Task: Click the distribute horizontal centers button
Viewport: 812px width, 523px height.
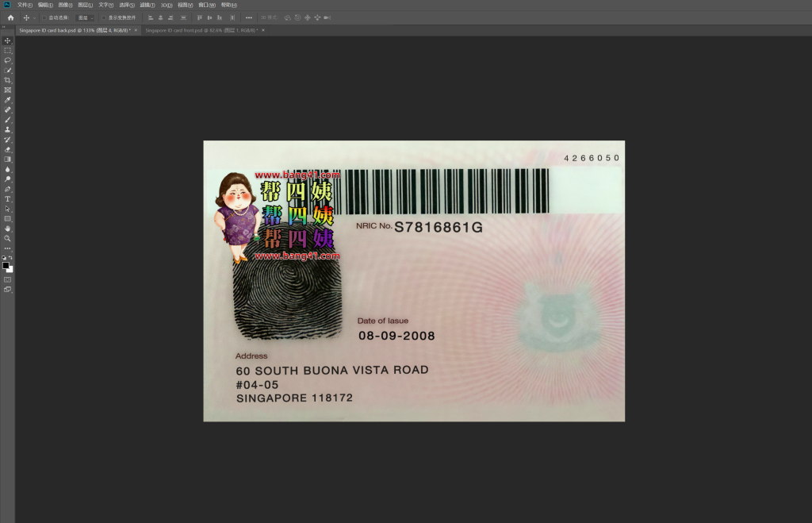Action: (x=232, y=17)
